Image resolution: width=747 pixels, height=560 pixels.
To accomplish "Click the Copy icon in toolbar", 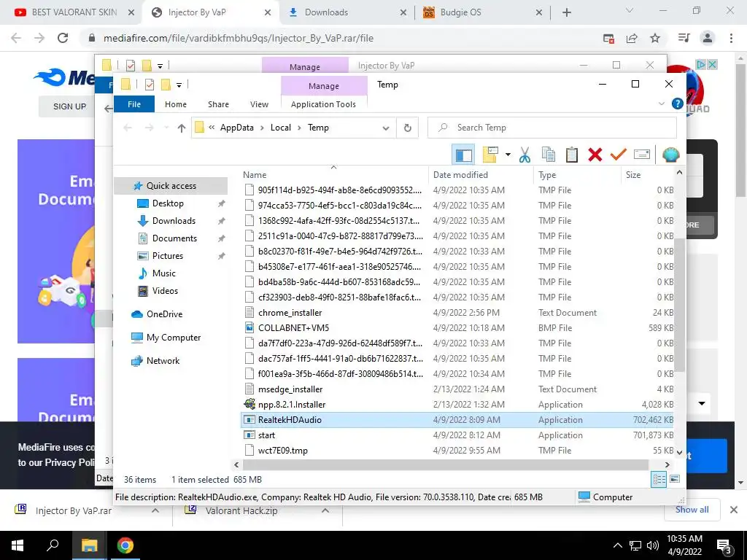I will (549, 155).
